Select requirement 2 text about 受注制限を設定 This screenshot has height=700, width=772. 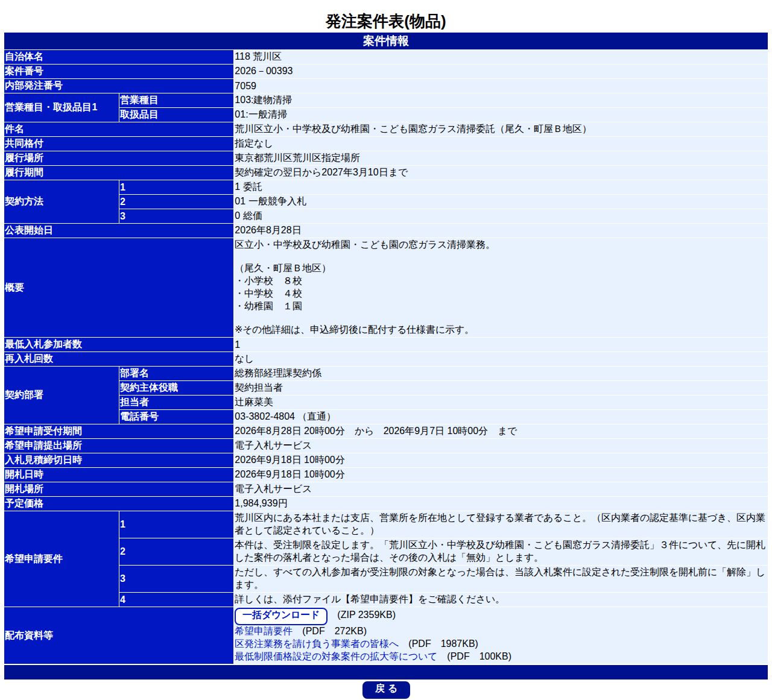(x=500, y=552)
